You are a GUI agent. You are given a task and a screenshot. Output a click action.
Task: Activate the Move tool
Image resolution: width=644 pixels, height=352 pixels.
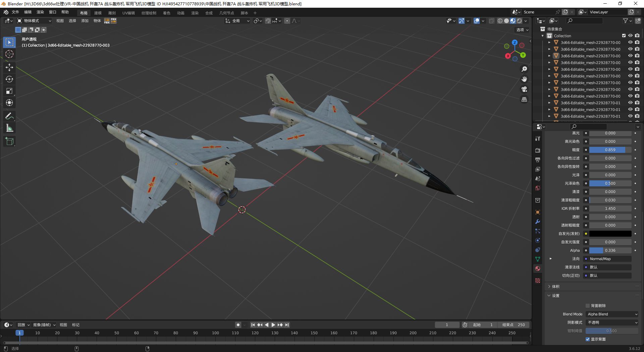[x=9, y=67]
